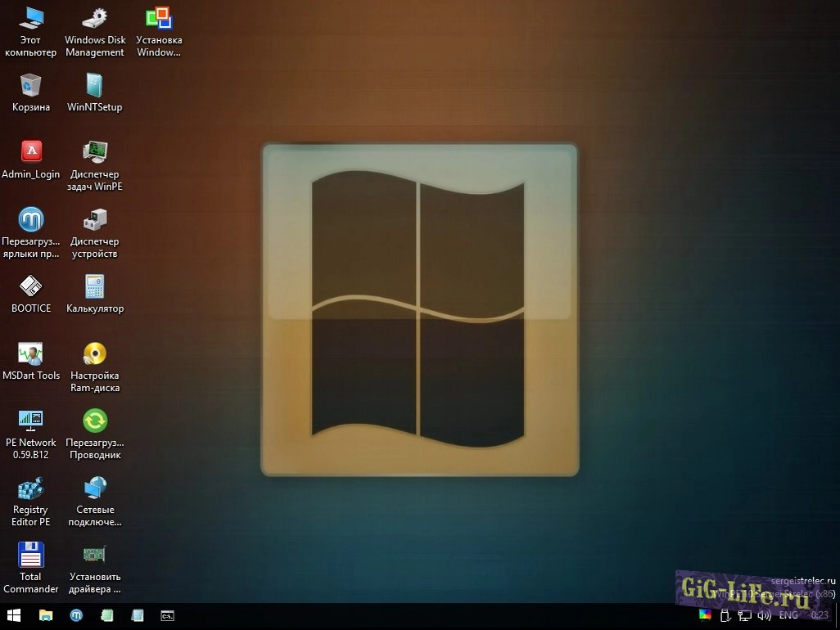Open Диспетчер устройств shortcut
840x630 pixels.
95,219
